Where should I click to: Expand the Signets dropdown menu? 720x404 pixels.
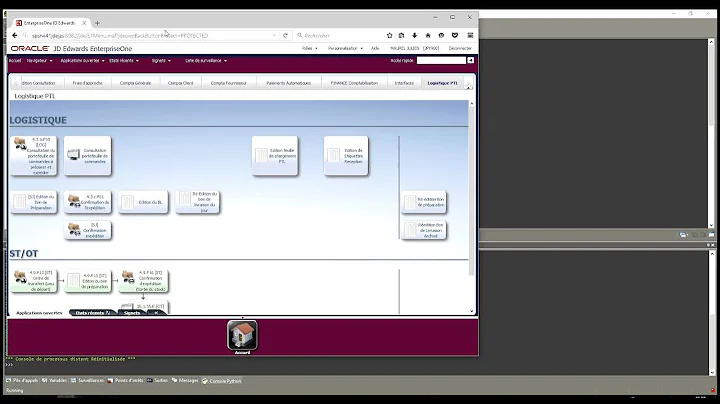click(x=161, y=61)
